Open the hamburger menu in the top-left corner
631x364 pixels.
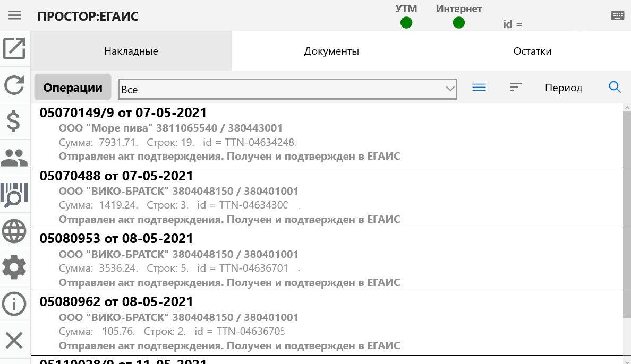tap(14, 15)
